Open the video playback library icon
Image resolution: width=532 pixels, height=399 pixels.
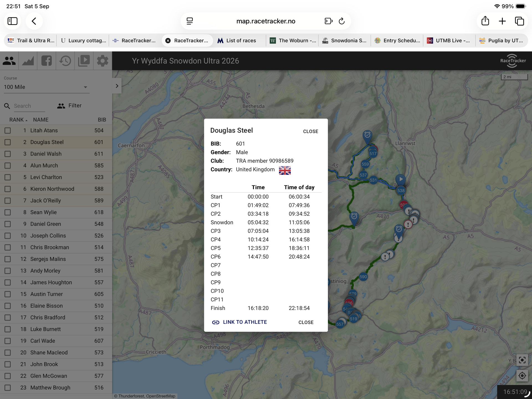84,61
